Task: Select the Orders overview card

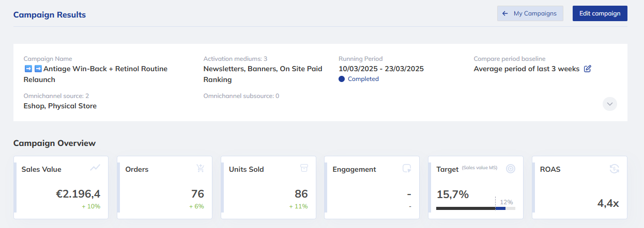Action: (164, 188)
